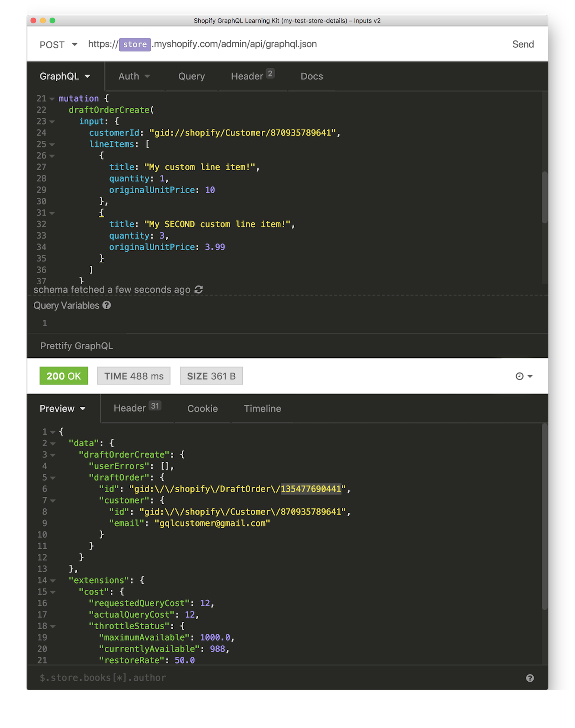Screen dimensions: 575x728
Task: Collapse the "extensions" object in response
Action: pyautogui.click(x=52, y=581)
